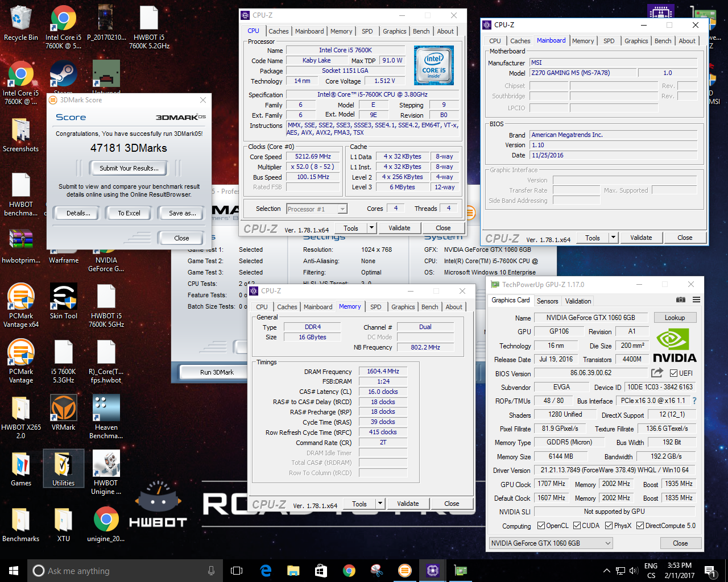Click the 5212.69 MHz Core Speed value
Viewport: 728px width, 582px height.
pyautogui.click(x=313, y=156)
